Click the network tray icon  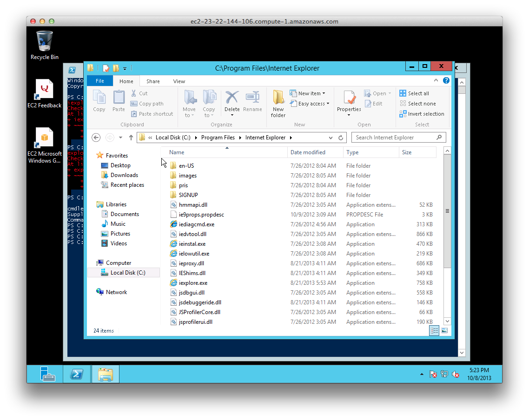point(444,374)
